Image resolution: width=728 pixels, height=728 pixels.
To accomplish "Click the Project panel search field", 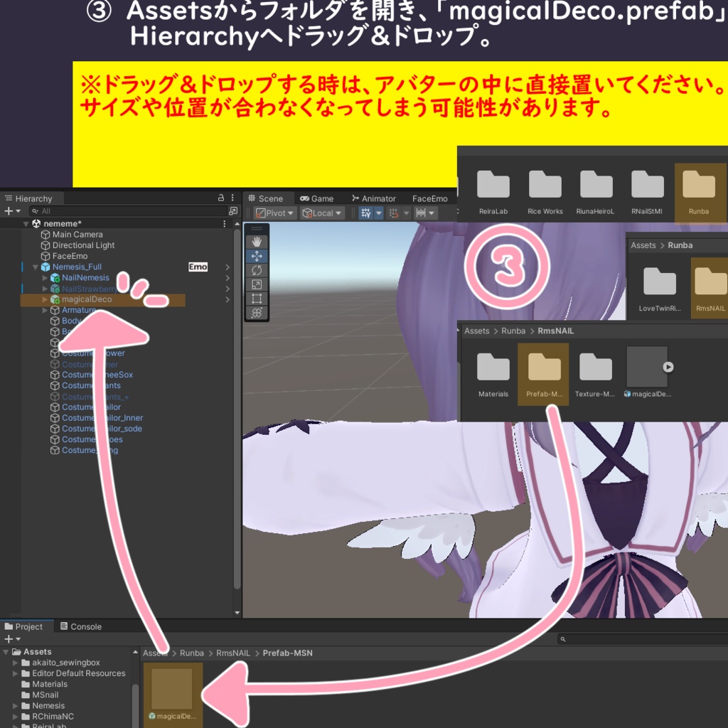I will pyautogui.click(x=643, y=639).
